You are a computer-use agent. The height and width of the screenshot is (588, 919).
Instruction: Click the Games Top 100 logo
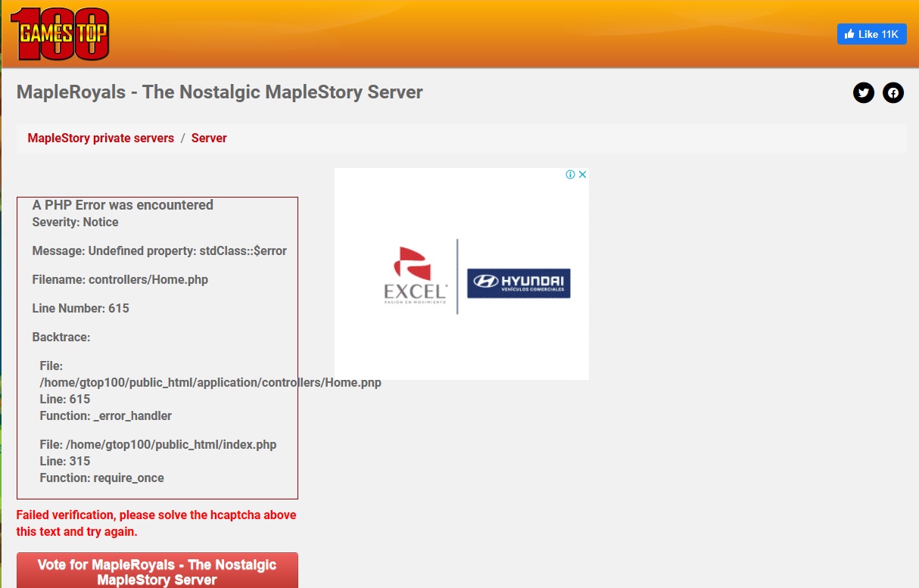60,34
